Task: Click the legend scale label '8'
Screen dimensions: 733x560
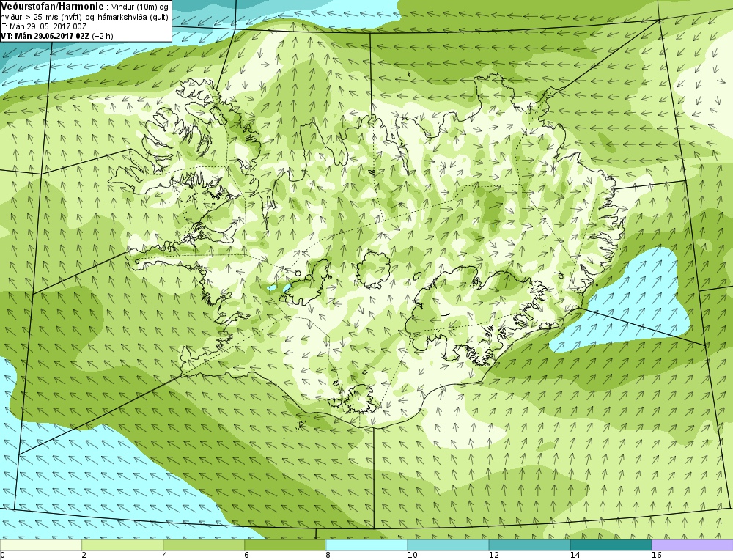Action: pyautogui.click(x=328, y=556)
